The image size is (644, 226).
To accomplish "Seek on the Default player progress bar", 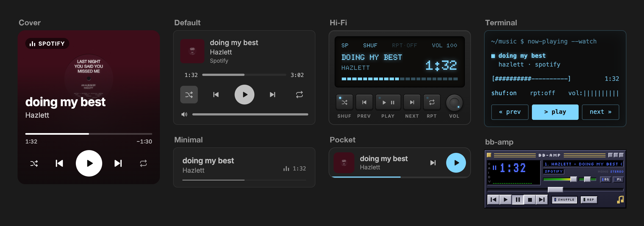I will point(244,75).
